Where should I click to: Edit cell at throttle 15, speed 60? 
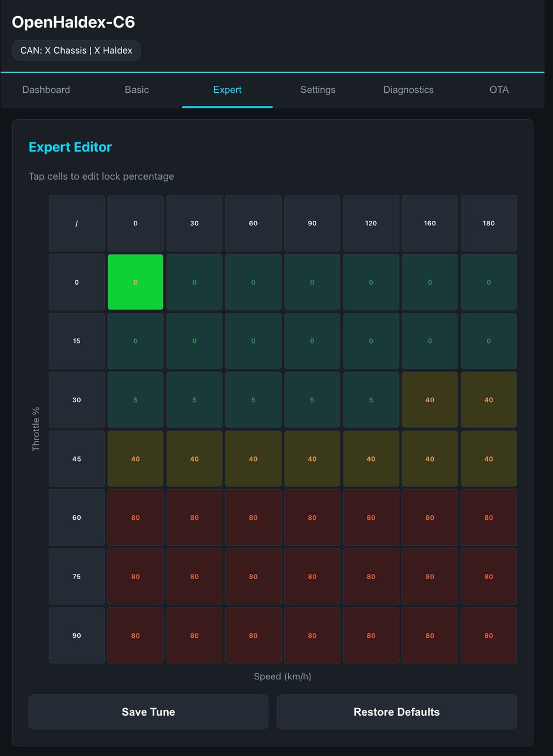pyautogui.click(x=253, y=341)
